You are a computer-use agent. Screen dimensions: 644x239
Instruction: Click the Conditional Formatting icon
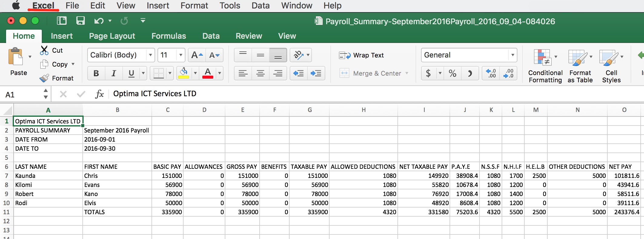[542, 57]
